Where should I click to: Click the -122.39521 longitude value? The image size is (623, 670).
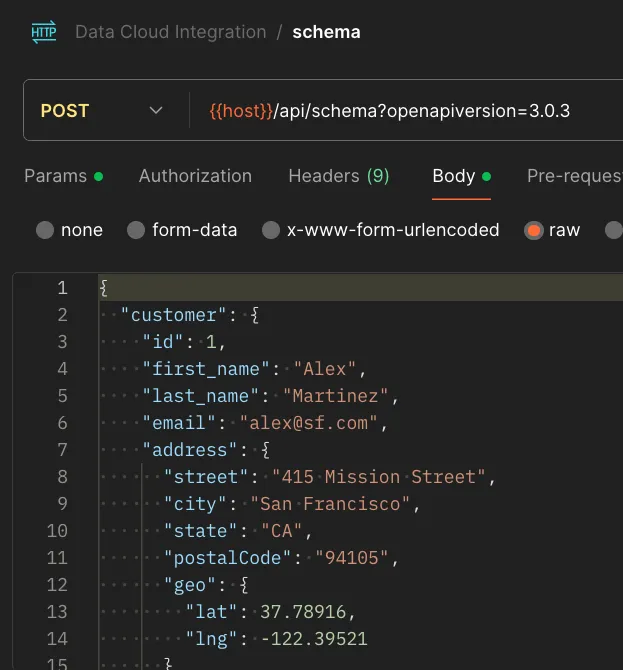point(314,639)
